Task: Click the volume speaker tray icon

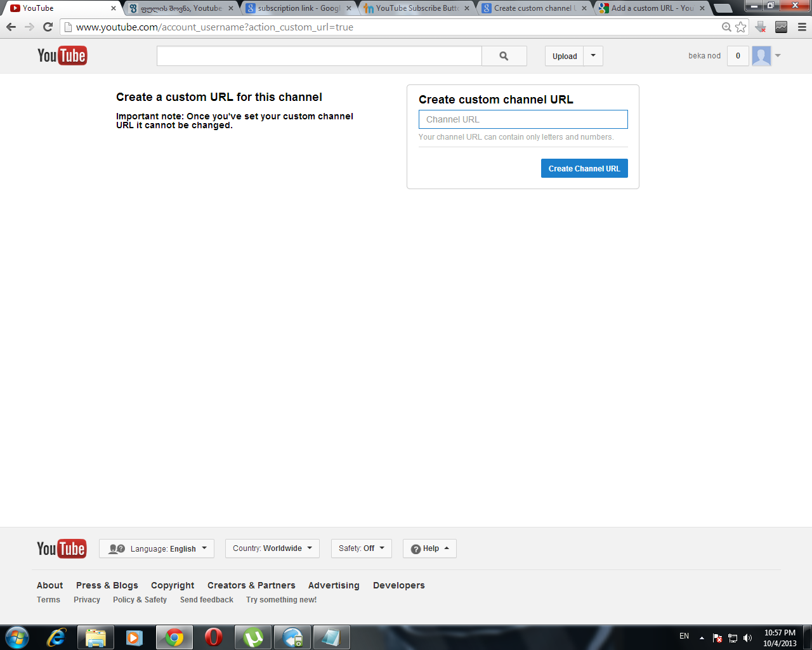Action: (748, 638)
